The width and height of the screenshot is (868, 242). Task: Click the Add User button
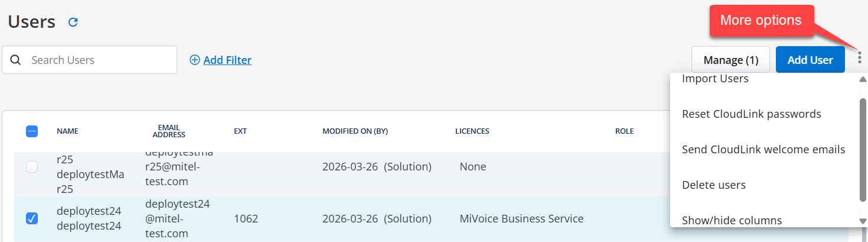(x=810, y=60)
